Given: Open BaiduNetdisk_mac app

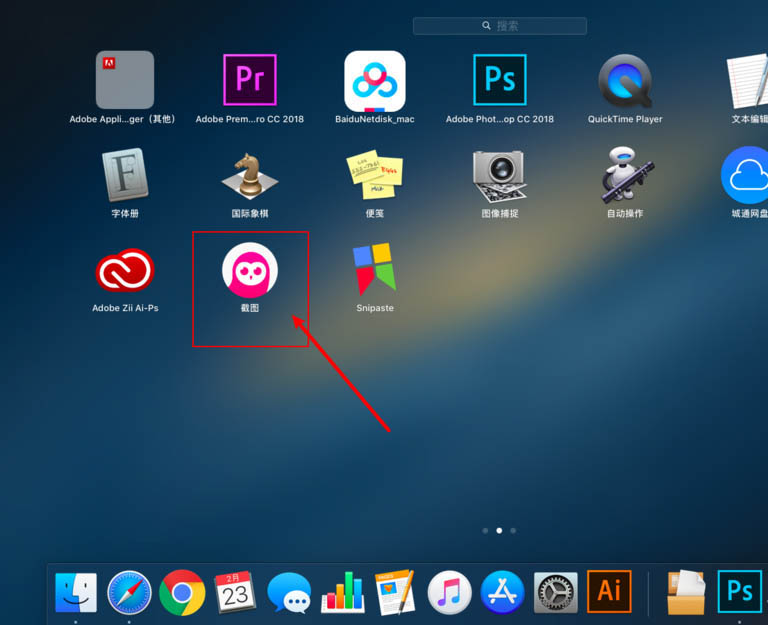Looking at the screenshot, I should (375, 81).
